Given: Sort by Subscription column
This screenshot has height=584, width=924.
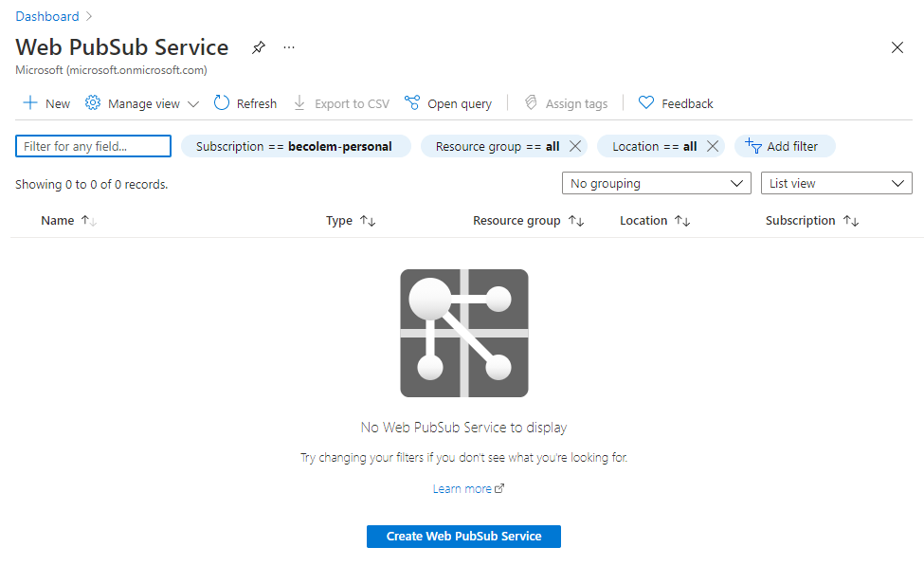Looking at the screenshot, I should click(812, 220).
